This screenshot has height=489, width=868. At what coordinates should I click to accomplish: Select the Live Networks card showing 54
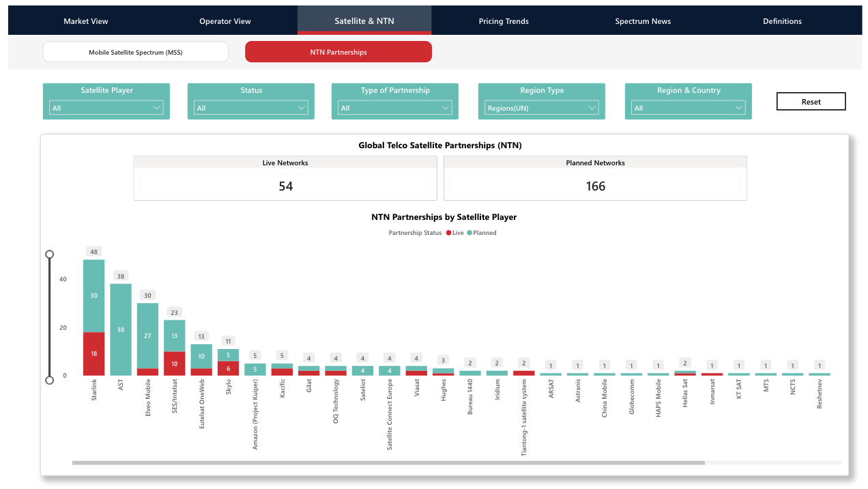coord(285,178)
